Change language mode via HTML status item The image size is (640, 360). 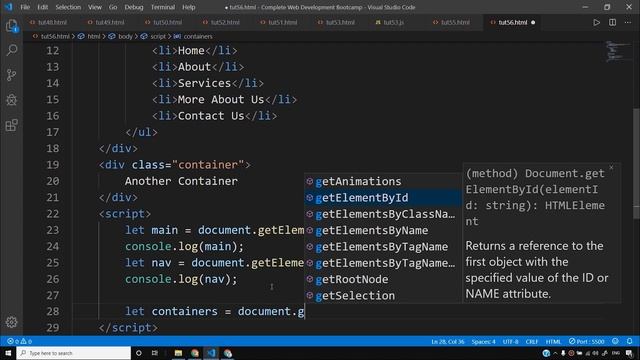coord(553,341)
